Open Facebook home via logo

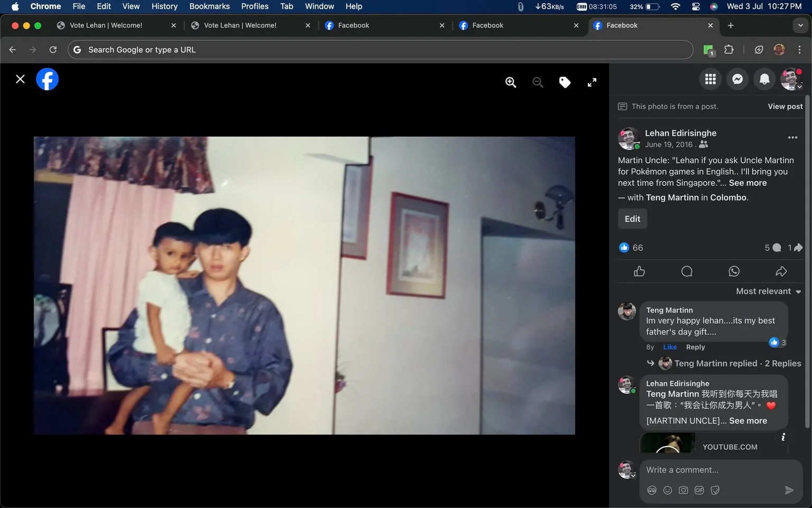47,79
